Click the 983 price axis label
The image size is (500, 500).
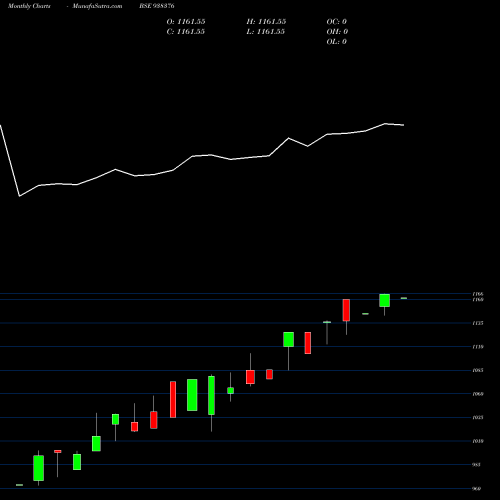[477, 465]
